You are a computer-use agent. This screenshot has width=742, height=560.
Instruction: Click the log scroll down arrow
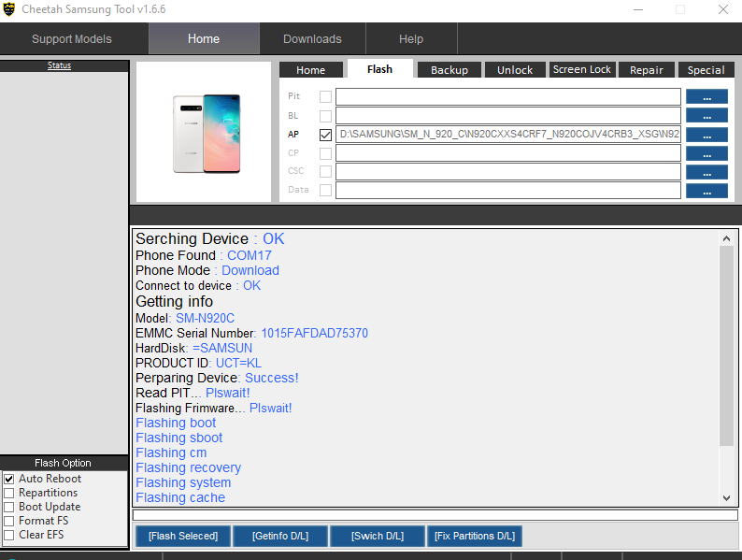[726, 498]
